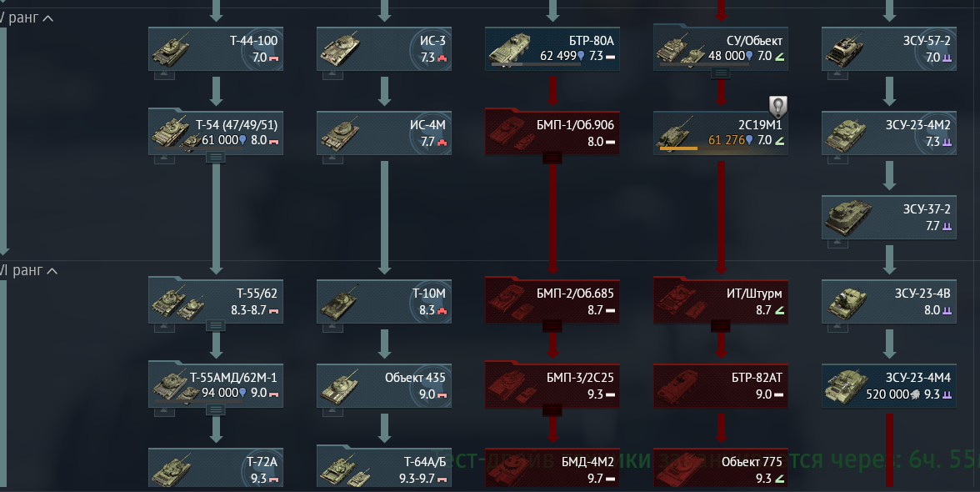This screenshot has height=492, width=980.
Task: Click the 2С19М1 research progress bar
Action: 678,148
